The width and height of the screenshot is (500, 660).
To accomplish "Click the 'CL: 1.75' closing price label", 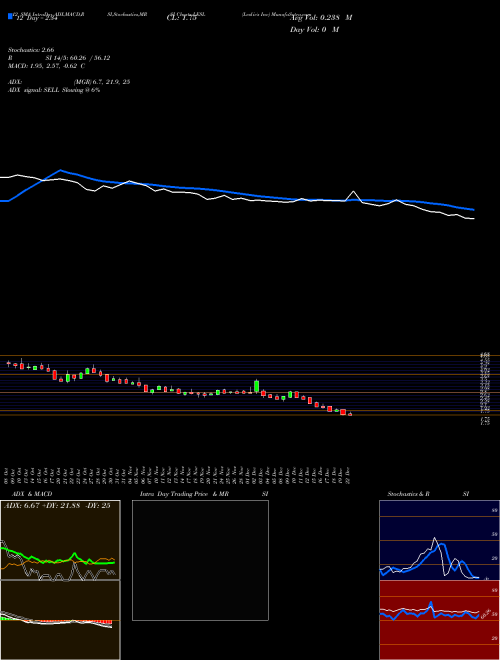I will [182, 18].
